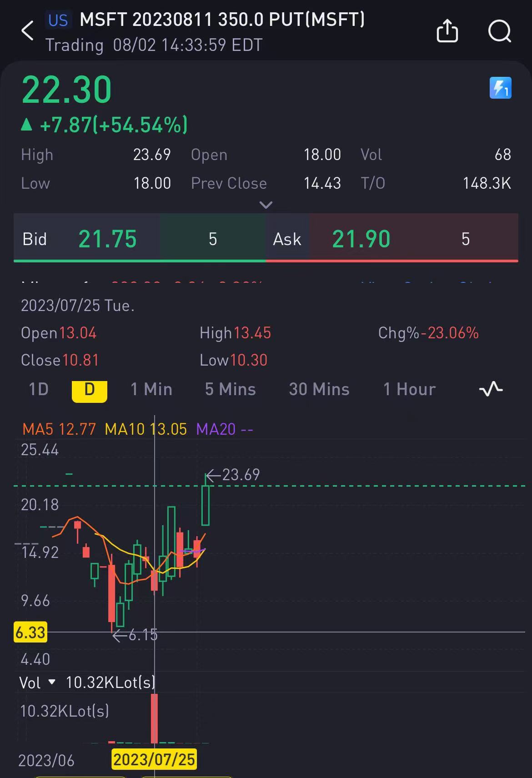Switch to the 5 Mins chart tab
The image size is (532, 778).
tap(231, 389)
